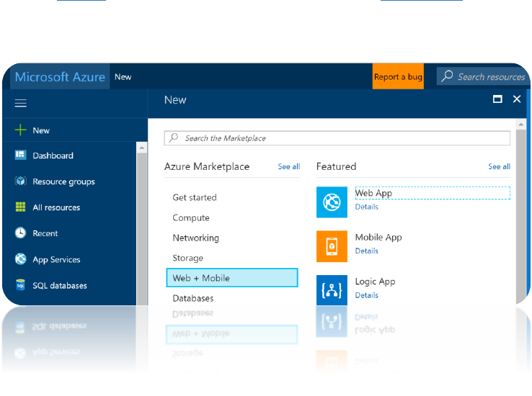Select Storage marketplace category
Viewport: 532px width, 396px height.
click(x=187, y=258)
